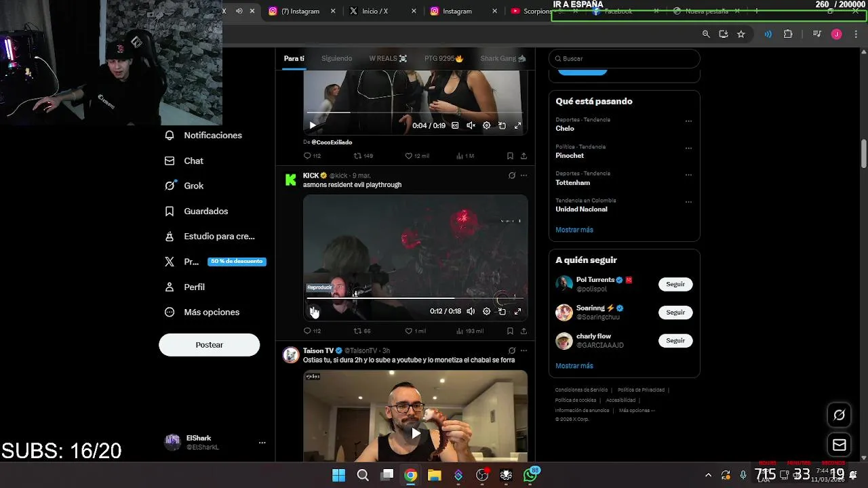Open the @CocoExiliado source link
Screen dimensions: 868x488
click(x=332, y=142)
